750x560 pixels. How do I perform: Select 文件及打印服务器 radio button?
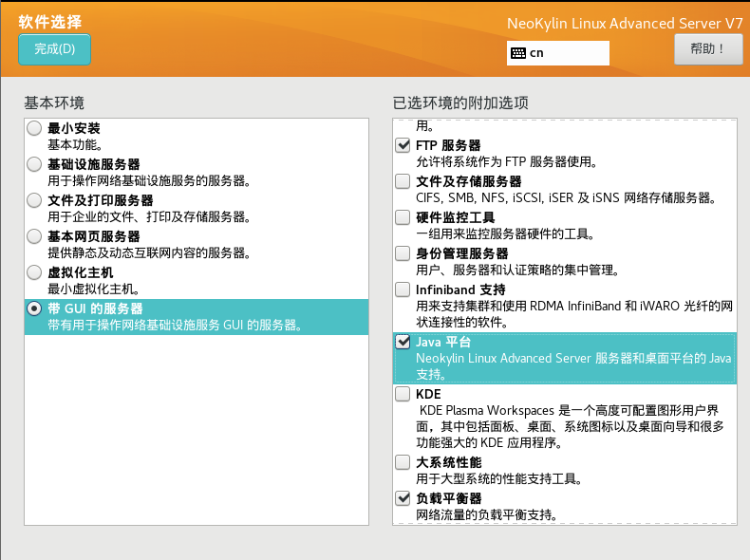coord(35,200)
